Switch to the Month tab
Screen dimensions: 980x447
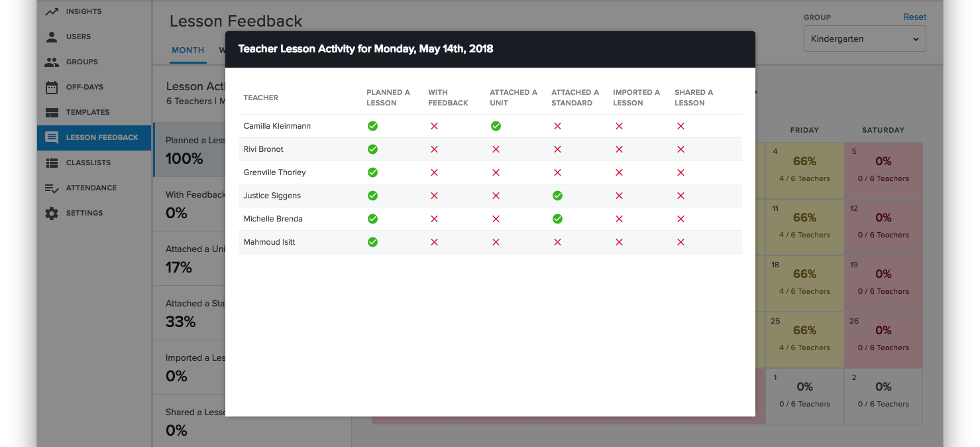[188, 50]
